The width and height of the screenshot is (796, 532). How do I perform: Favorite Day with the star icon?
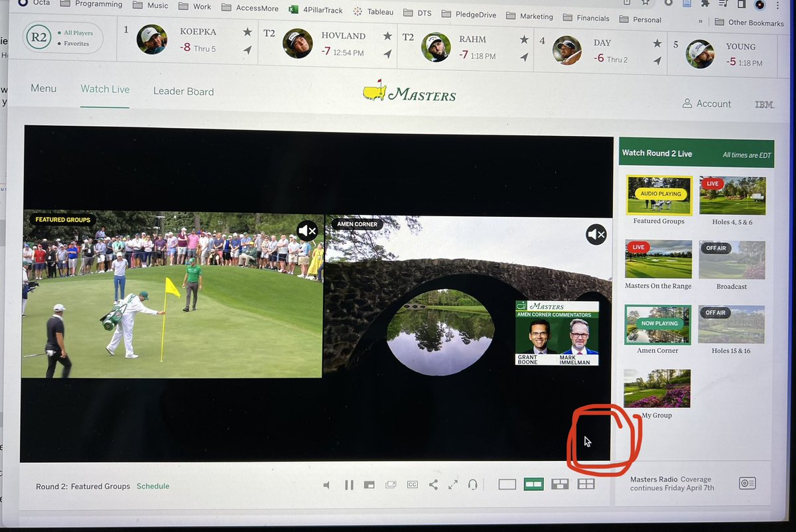[657, 43]
